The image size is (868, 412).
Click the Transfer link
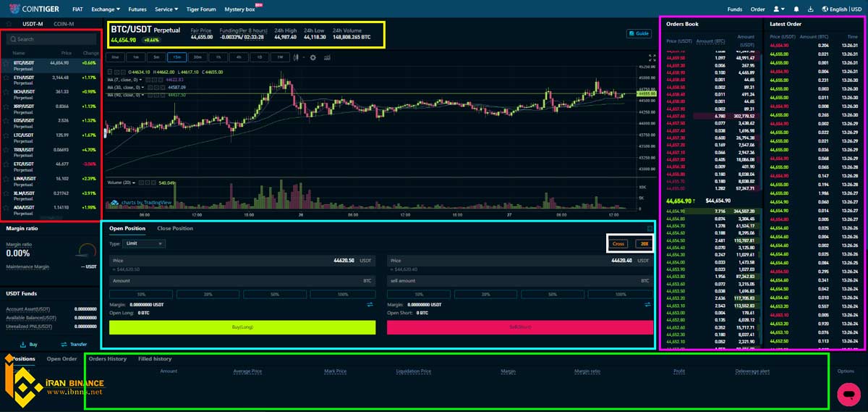click(74, 345)
